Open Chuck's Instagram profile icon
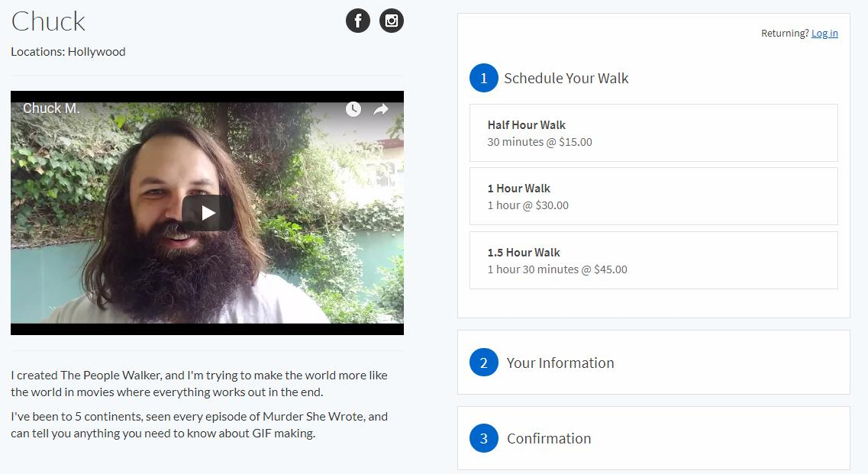The image size is (868, 474). click(391, 21)
